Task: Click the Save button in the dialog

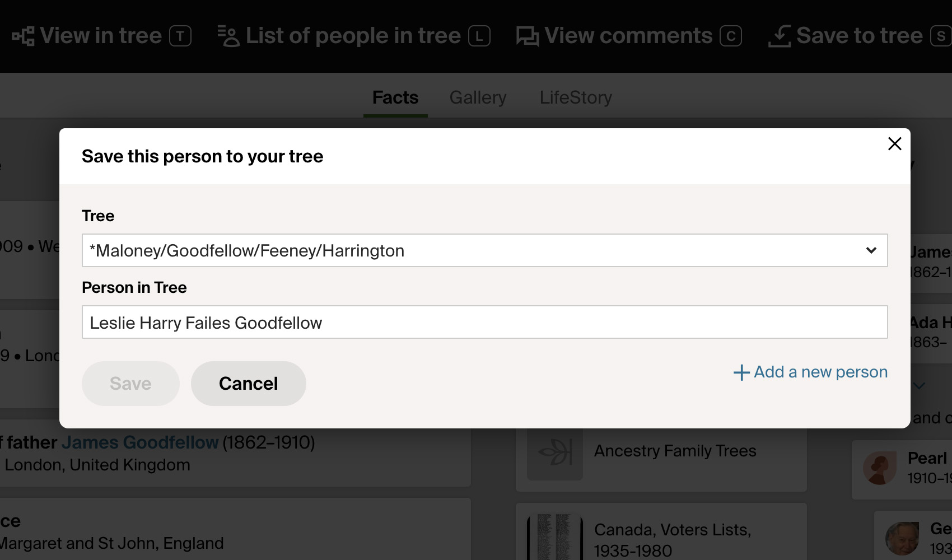Action: coord(130,384)
